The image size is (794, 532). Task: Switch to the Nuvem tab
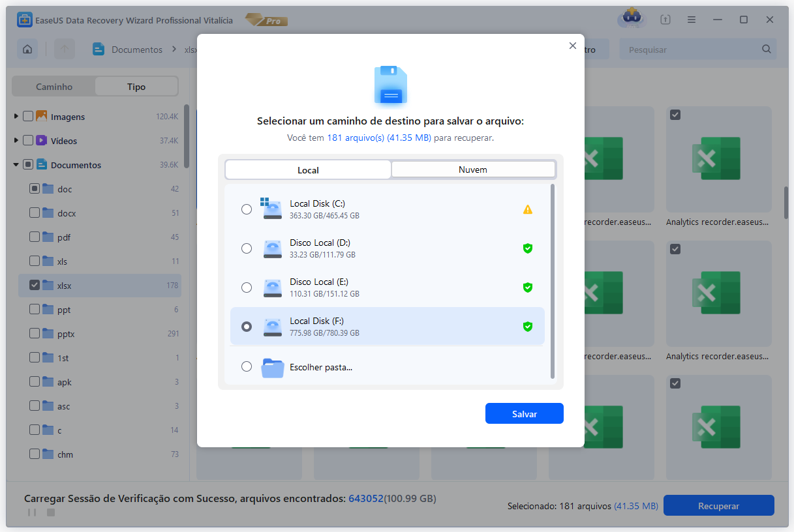coord(473,170)
